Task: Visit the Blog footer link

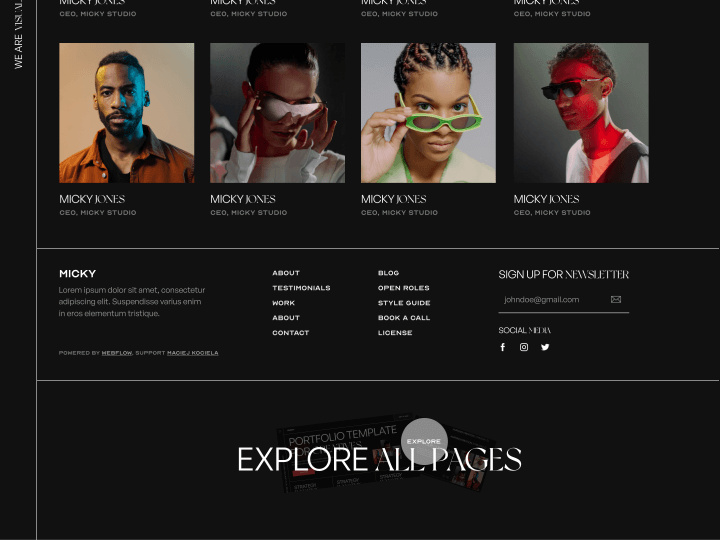Action: pyautogui.click(x=388, y=273)
